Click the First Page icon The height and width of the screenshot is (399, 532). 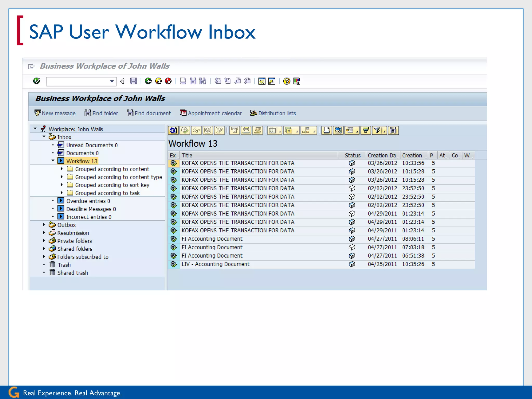(218, 81)
